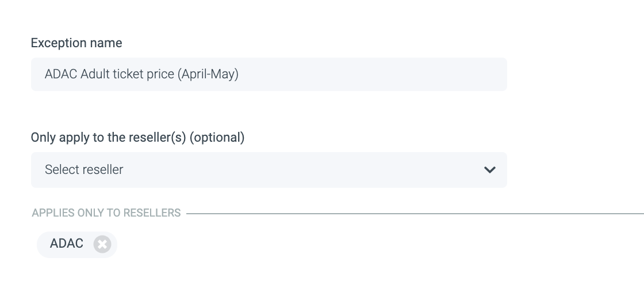The image size is (644, 288).
Task: Click 'Only apply to the reseller(s)' label
Action: (109, 138)
